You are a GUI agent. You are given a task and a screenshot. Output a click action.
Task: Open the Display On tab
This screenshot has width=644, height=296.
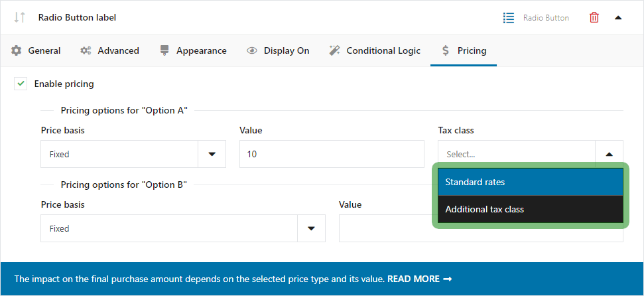click(x=278, y=50)
